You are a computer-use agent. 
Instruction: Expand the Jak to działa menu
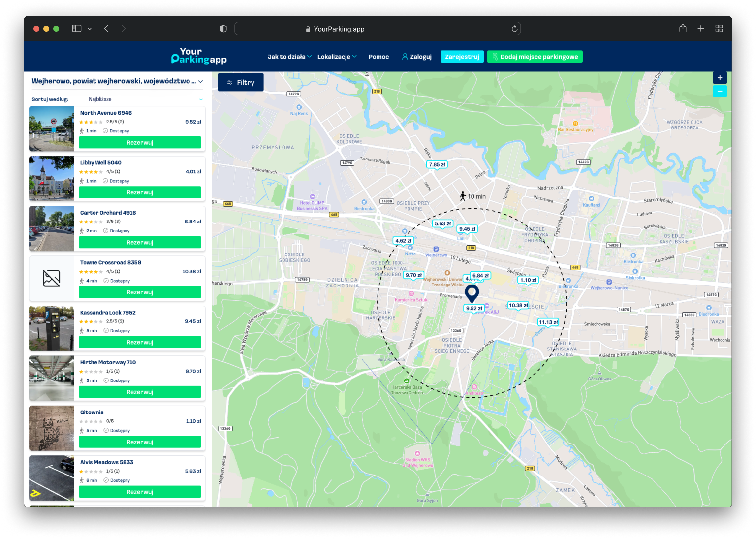point(289,57)
